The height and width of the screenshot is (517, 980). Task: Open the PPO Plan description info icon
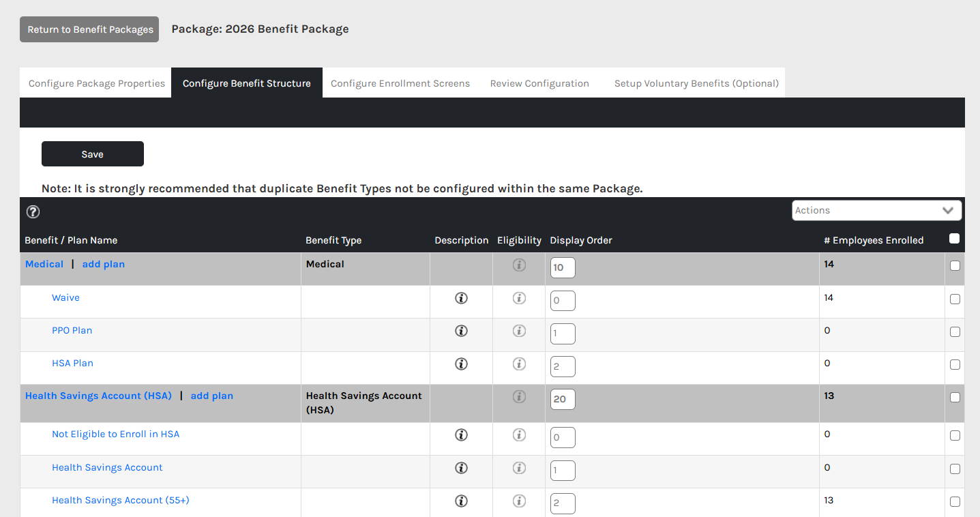(x=461, y=331)
